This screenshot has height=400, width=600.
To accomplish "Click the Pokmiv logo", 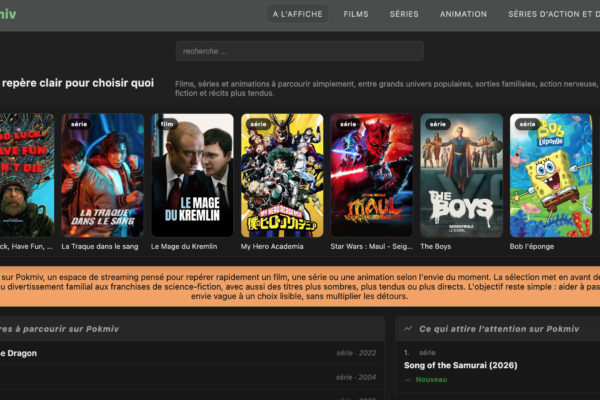I will 8,14.
